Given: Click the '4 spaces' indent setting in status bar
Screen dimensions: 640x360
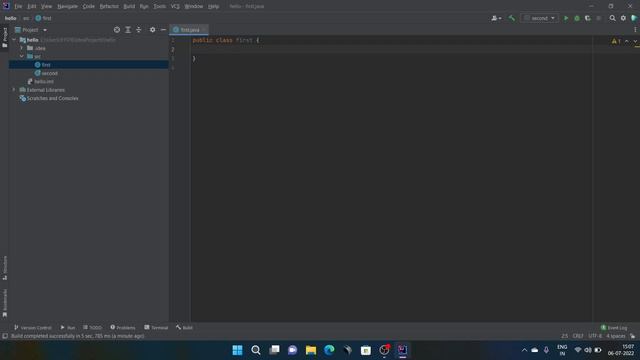Looking at the screenshot, I should tap(616, 336).
